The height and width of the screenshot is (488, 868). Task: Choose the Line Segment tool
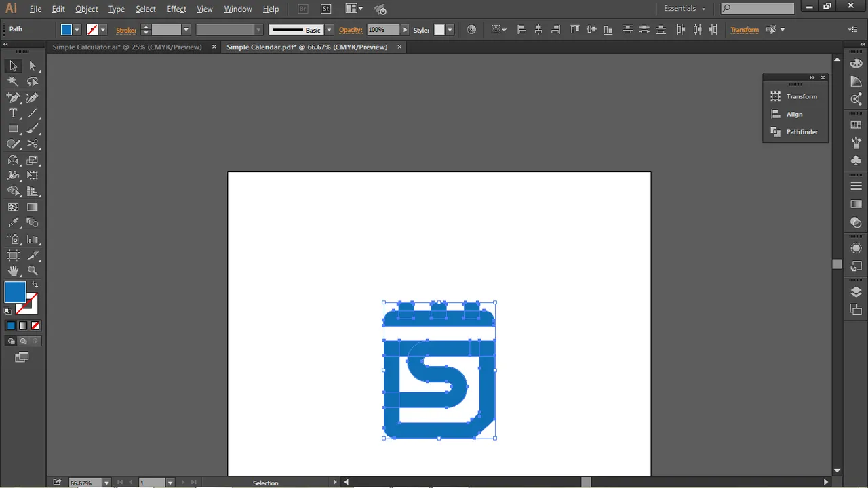point(33,113)
